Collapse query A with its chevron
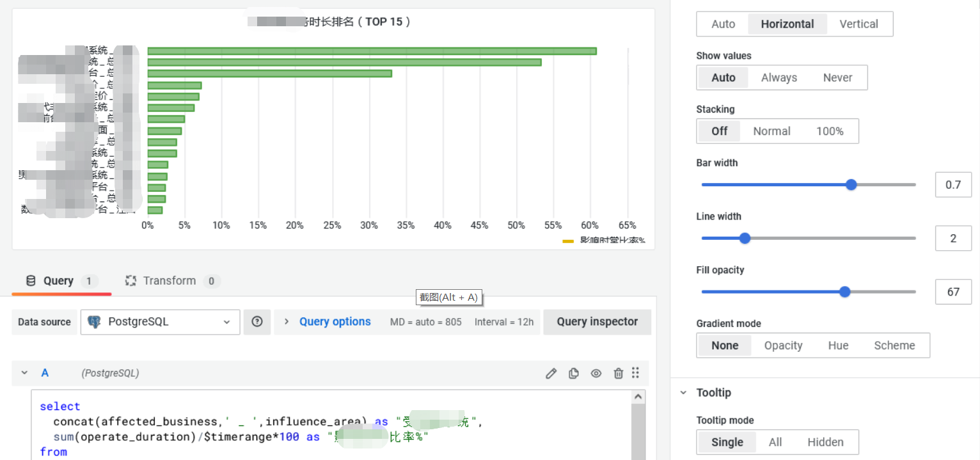The height and width of the screenshot is (460, 980). click(x=24, y=373)
